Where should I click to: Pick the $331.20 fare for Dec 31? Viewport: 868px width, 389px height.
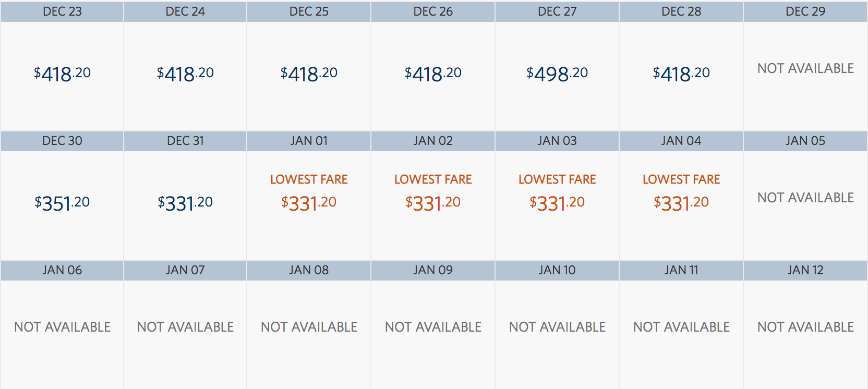click(185, 203)
